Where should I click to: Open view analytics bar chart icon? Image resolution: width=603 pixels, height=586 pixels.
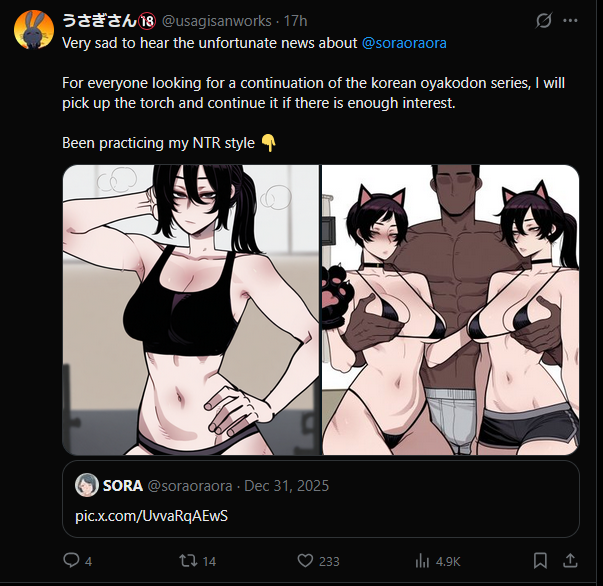(x=422, y=561)
